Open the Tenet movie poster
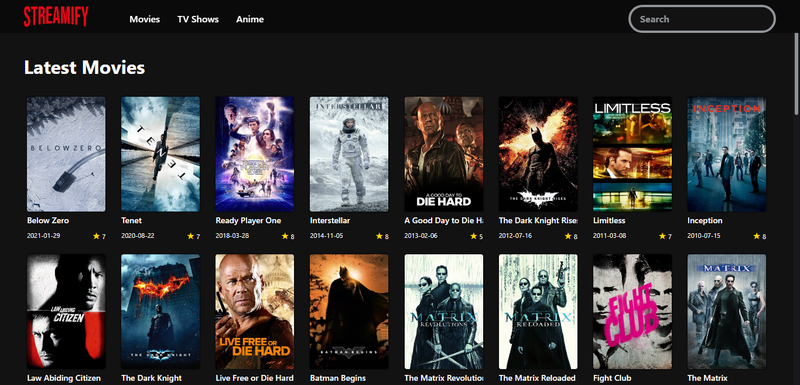Image resolution: width=800 pixels, height=385 pixels. (160, 154)
